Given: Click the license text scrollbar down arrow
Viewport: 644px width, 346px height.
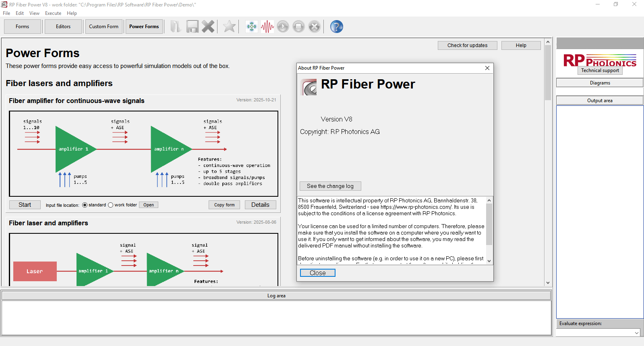Looking at the screenshot, I should point(489,261).
